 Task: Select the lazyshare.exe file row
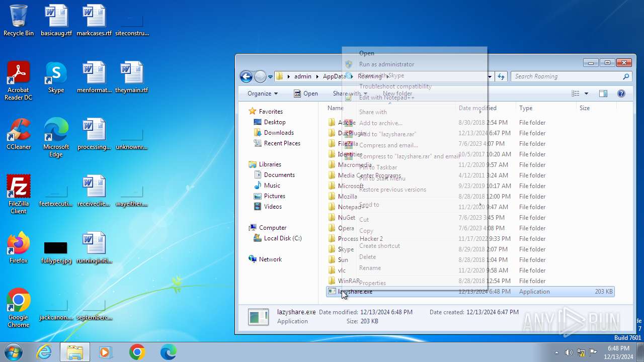pos(470,292)
